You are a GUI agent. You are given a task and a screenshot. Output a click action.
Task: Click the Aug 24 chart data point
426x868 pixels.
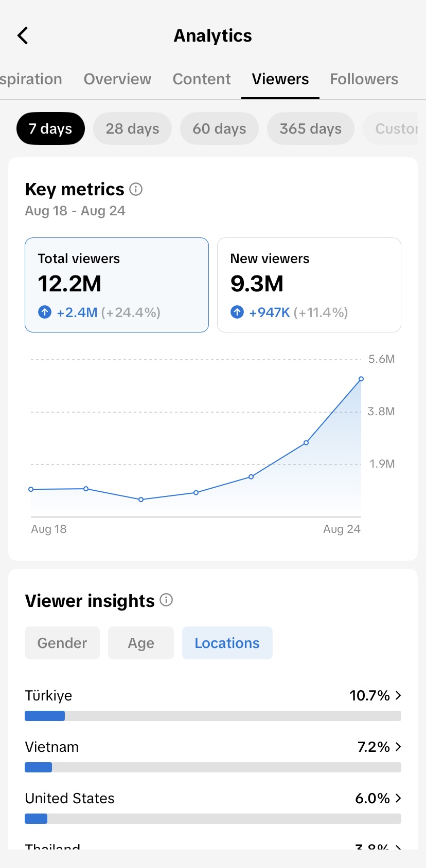pyautogui.click(x=361, y=379)
